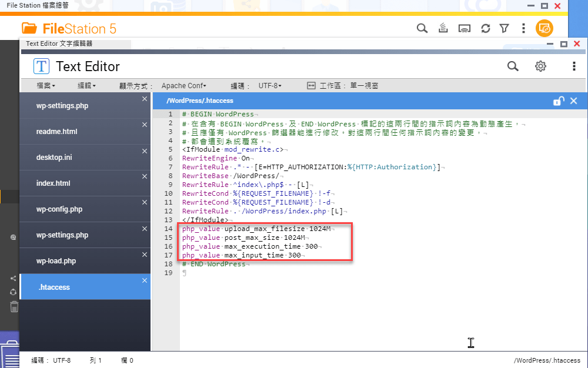Click the RewriteBase /WordPress/ line
The width and height of the screenshot is (588, 368).
[x=231, y=176]
